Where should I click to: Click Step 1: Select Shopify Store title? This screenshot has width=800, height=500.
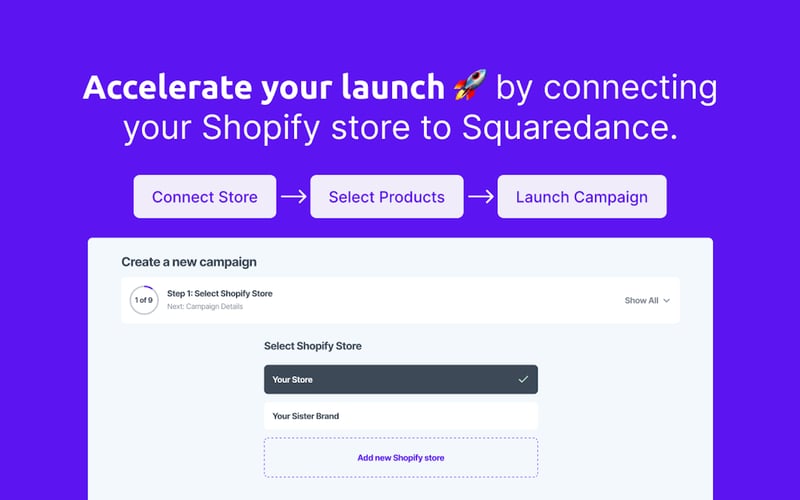[219, 293]
